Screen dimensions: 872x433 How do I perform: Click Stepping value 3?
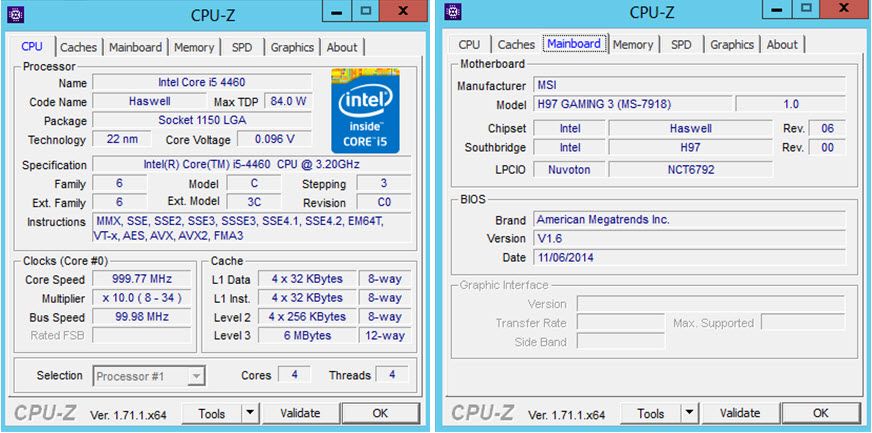(x=384, y=183)
